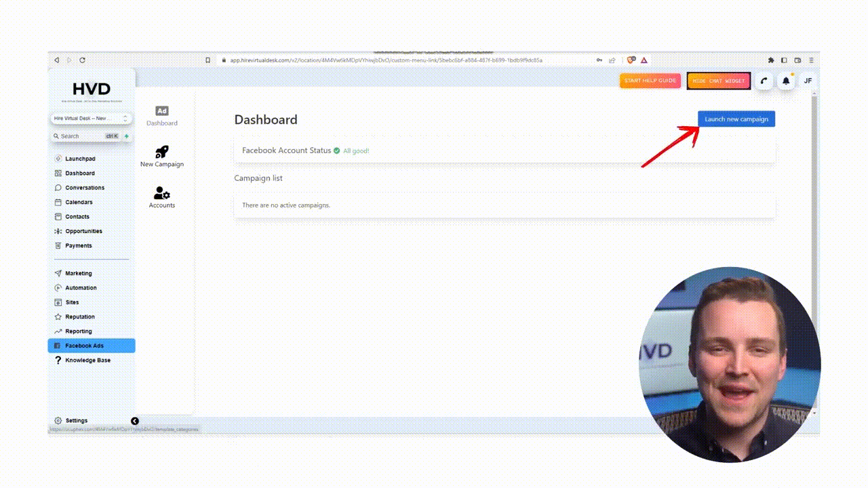
Task: Click the password key icon in address bar
Action: point(599,60)
